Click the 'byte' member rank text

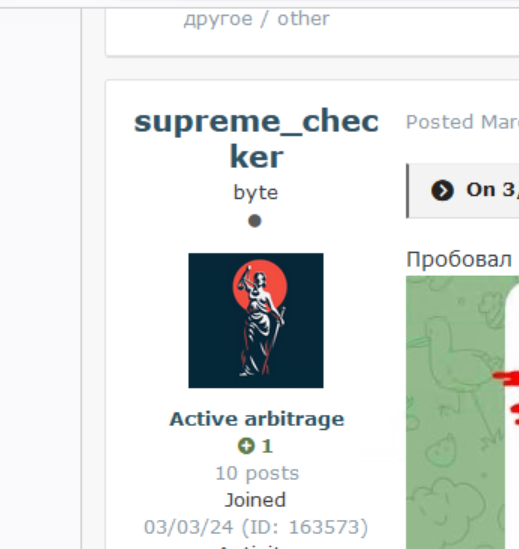coord(256,193)
